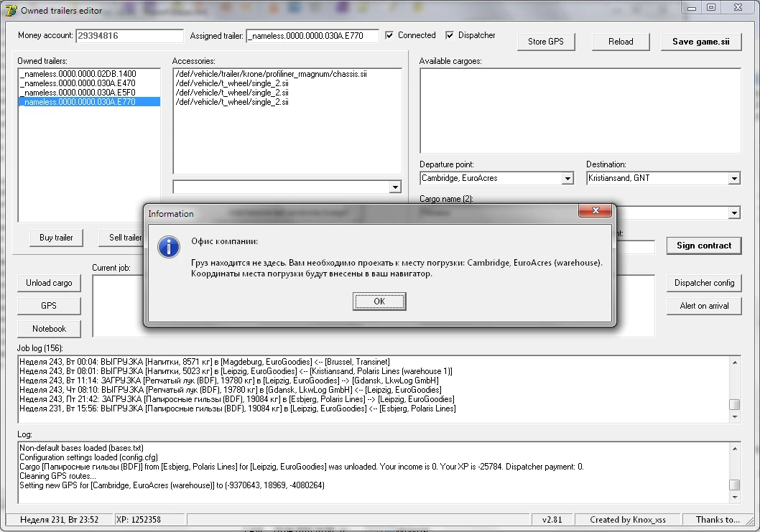Open the Destination dropdown arrow
760x532 pixels.
point(734,178)
